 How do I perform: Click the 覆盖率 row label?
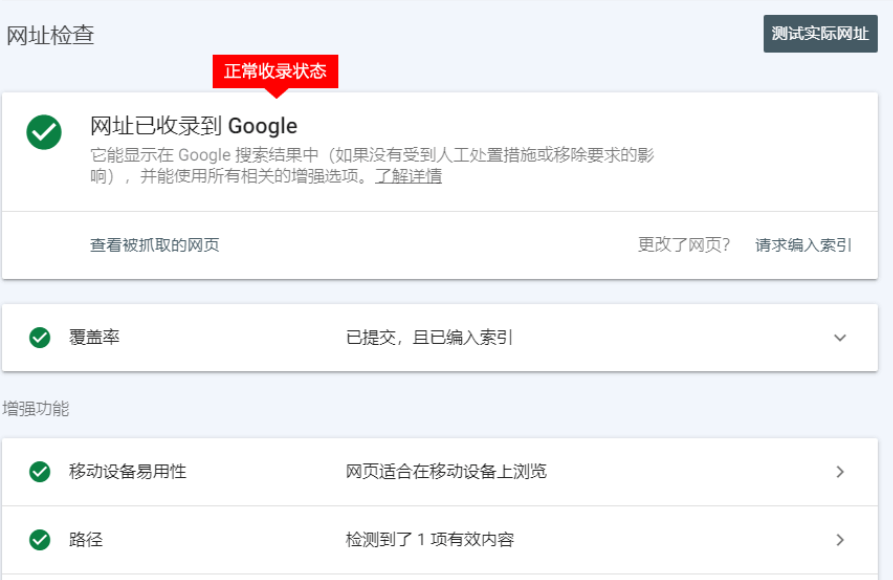(94, 338)
